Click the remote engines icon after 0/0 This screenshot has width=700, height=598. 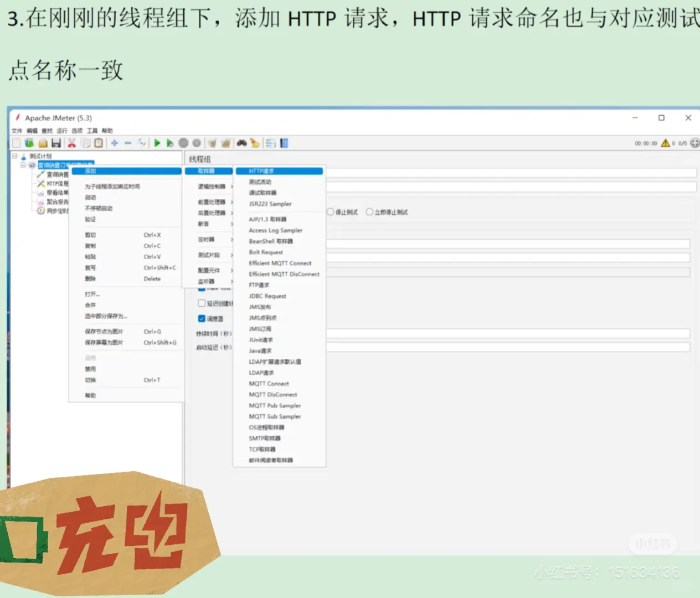click(694, 143)
